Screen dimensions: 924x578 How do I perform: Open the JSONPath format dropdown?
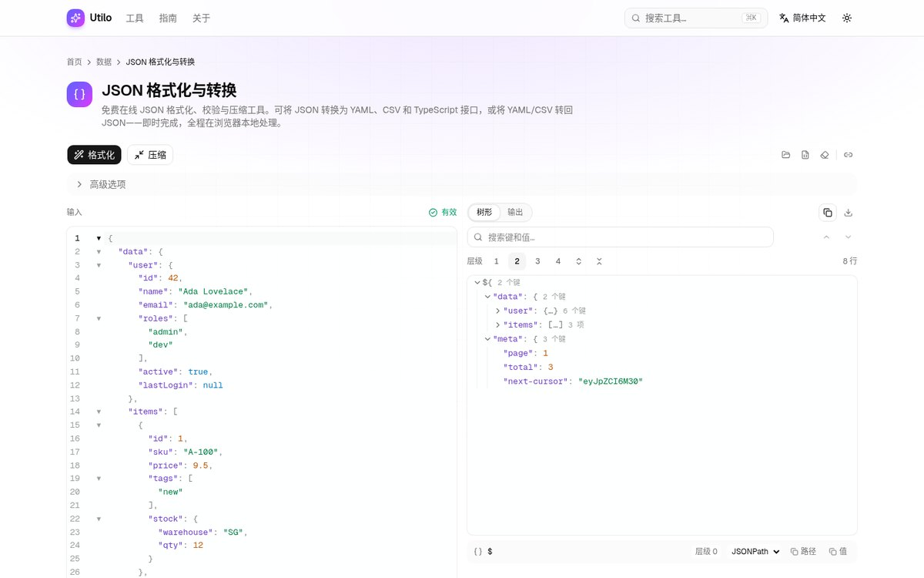point(755,552)
